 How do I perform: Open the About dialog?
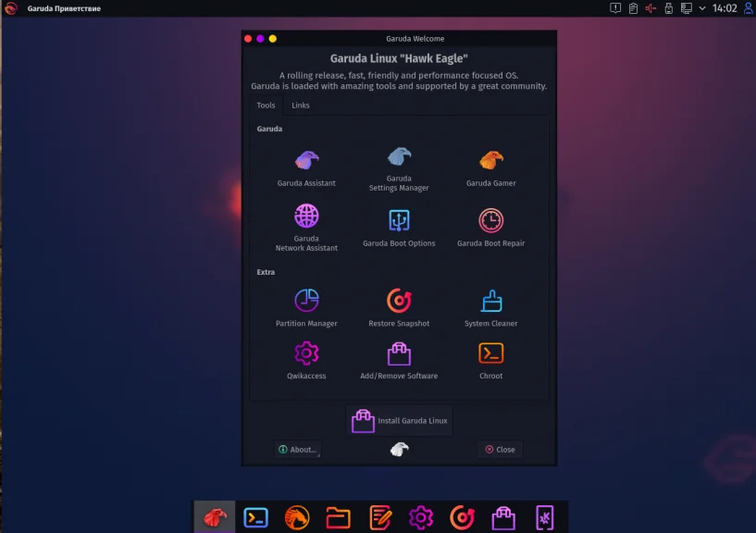tap(298, 449)
